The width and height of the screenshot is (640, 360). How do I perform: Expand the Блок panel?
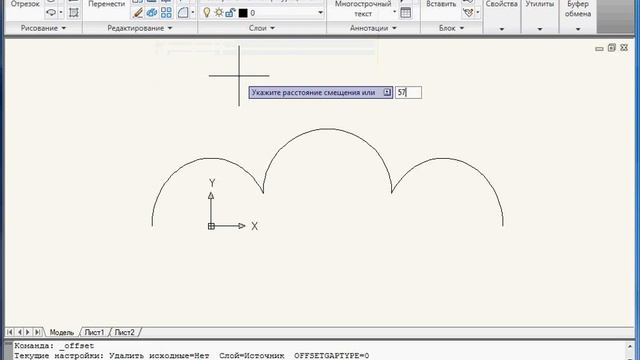(451, 28)
